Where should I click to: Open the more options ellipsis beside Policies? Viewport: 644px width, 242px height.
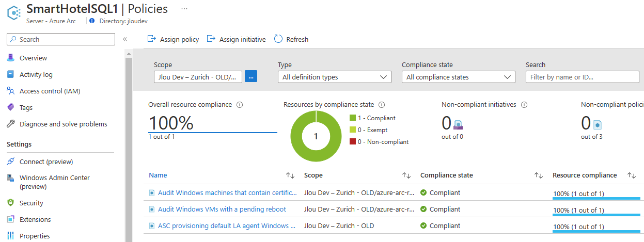tap(184, 9)
